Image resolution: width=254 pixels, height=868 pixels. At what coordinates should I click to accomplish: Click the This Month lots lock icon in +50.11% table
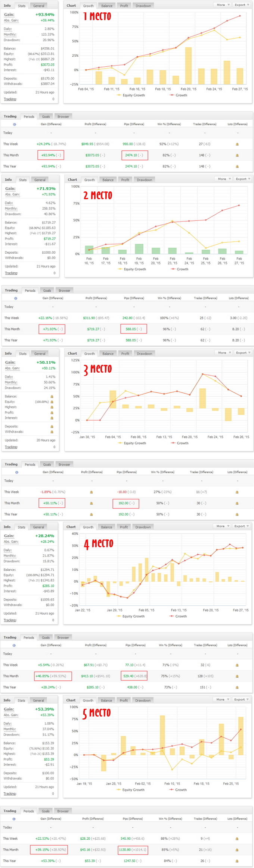[x=237, y=503]
